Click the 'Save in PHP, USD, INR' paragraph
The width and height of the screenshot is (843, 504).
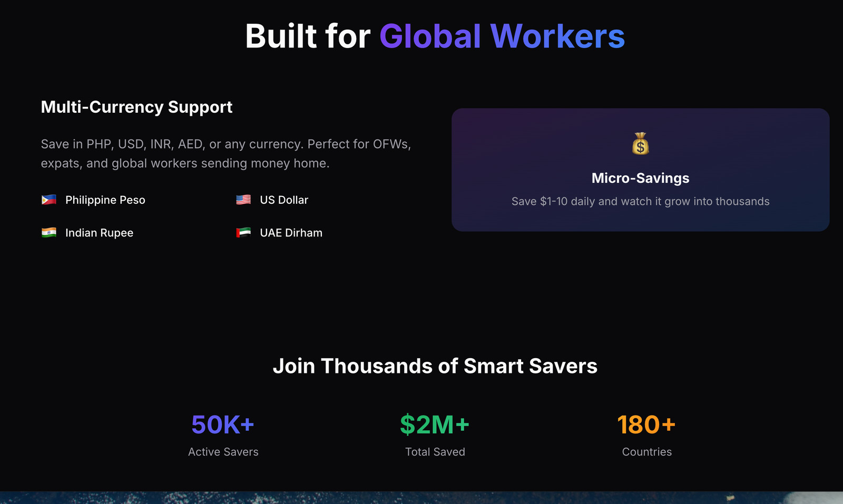click(226, 153)
